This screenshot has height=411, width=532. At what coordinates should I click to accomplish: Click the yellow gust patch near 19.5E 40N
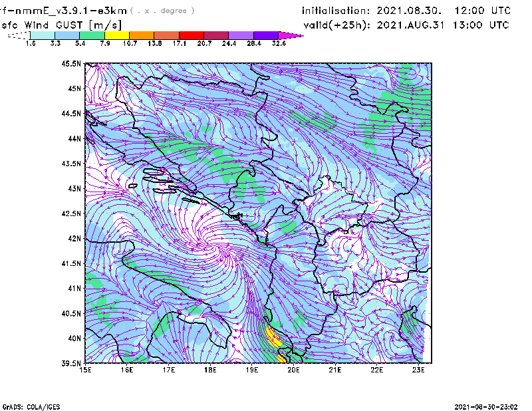click(273, 337)
